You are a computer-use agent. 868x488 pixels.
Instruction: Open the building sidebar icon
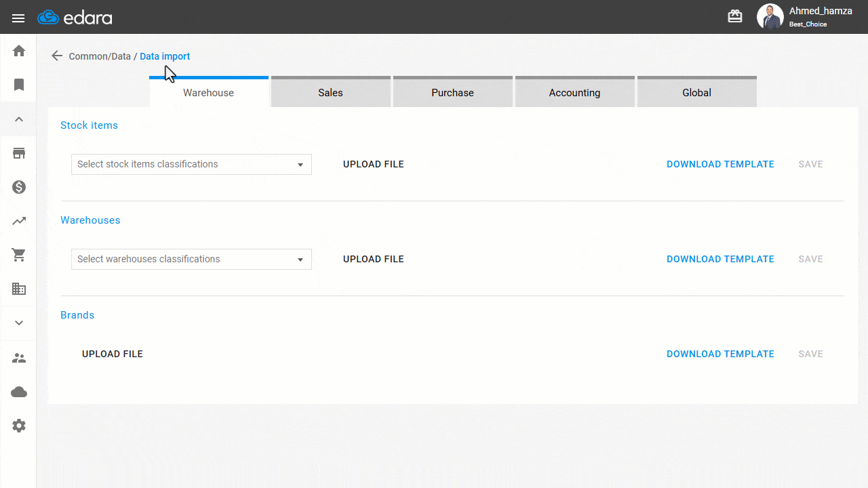click(19, 289)
